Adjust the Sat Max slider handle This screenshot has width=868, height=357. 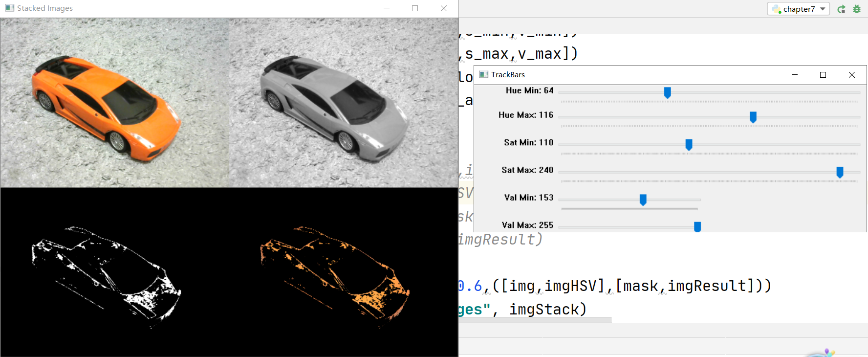(x=840, y=172)
